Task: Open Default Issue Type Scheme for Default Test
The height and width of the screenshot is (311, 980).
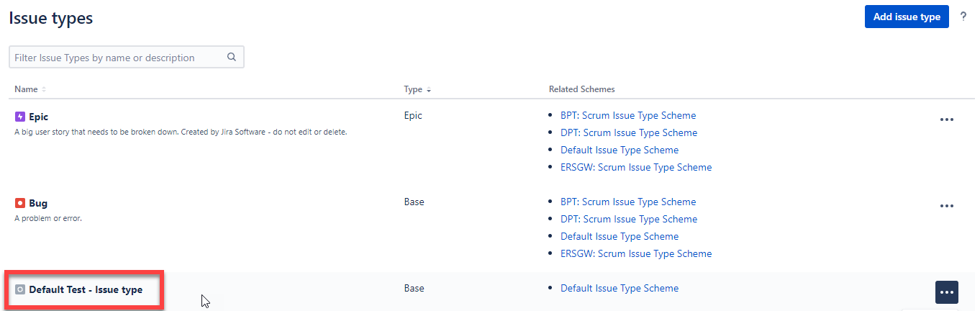Action: [x=620, y=288]
